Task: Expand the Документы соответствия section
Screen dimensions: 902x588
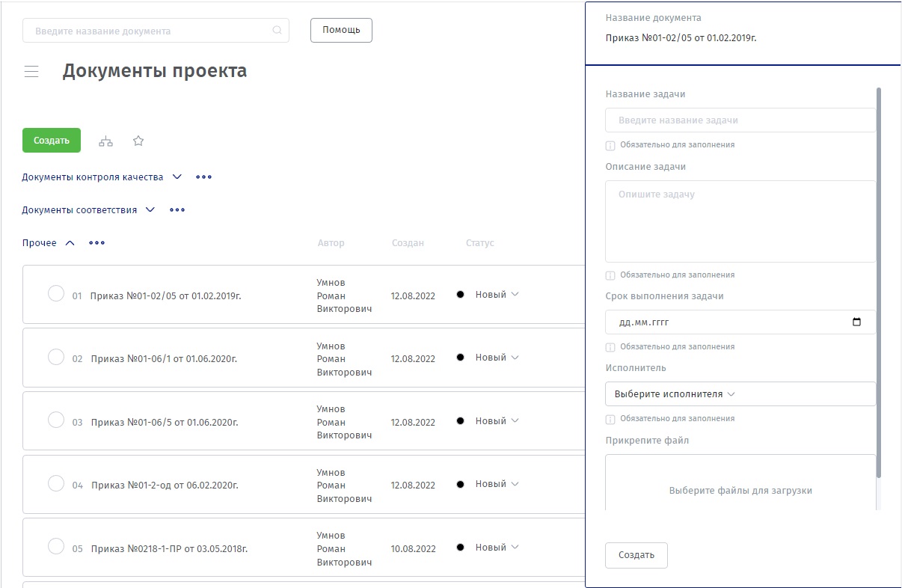Action: (150, 210)
